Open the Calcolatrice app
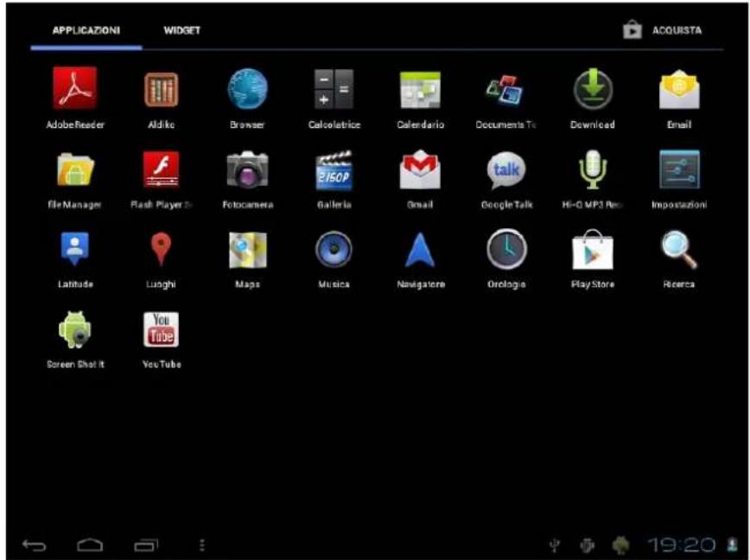The image size is (750, 560). (x=334, y=91)
